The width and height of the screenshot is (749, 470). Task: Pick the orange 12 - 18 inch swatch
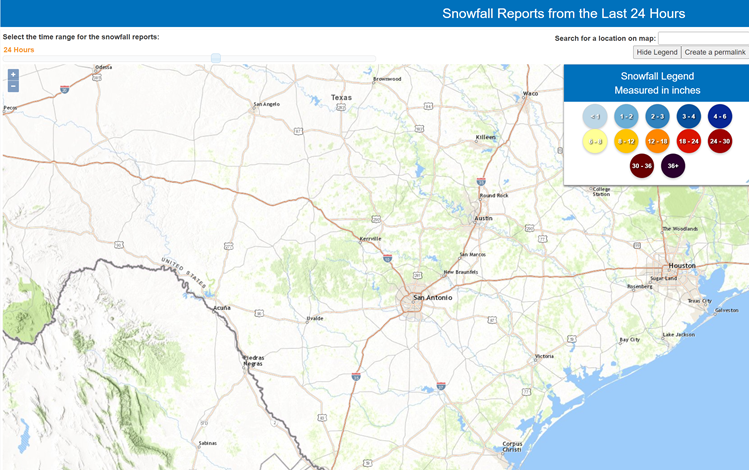point(658,142)
